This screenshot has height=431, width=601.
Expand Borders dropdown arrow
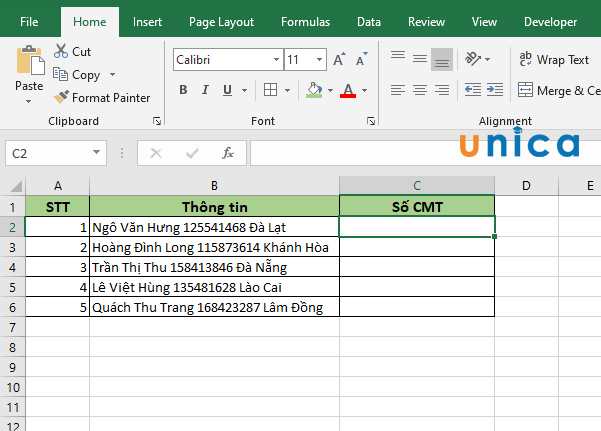pos(287,90)
